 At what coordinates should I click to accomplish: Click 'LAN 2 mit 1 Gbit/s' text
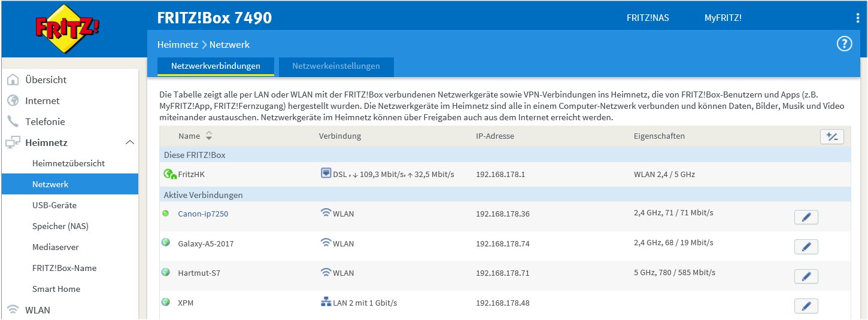[365, 303]
